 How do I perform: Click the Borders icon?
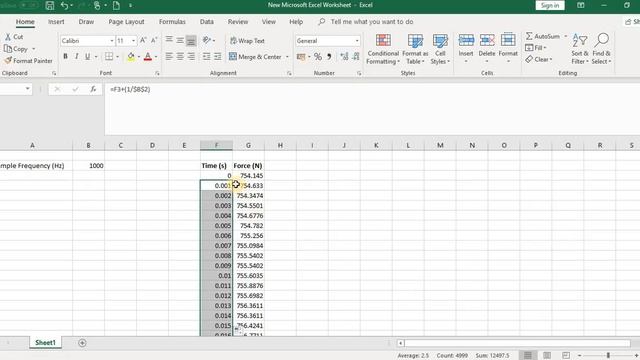(109, 56)
